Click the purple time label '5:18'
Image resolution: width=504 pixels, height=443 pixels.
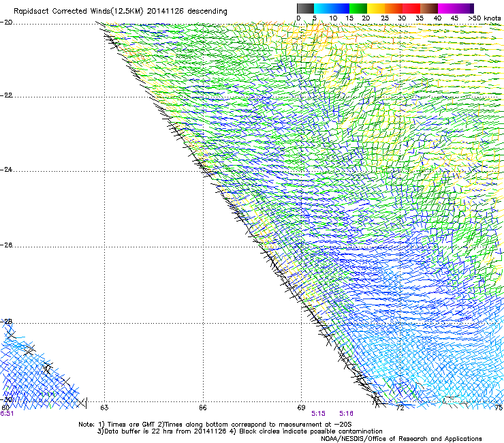(346, 414)
